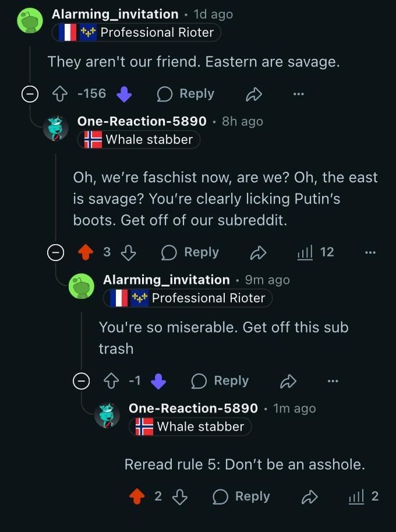Toggle the orange upvote on the "faschist now" comment
Screen dimensions: 396x532
point(86,252)
